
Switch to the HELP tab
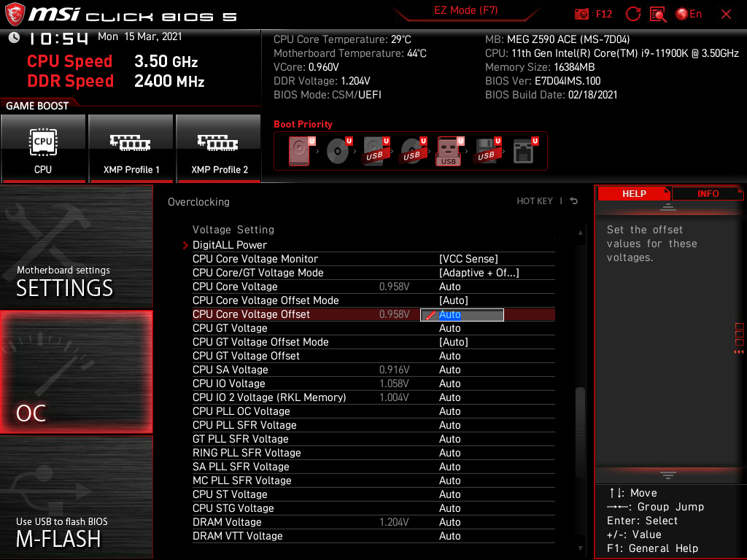click(634, 194)
